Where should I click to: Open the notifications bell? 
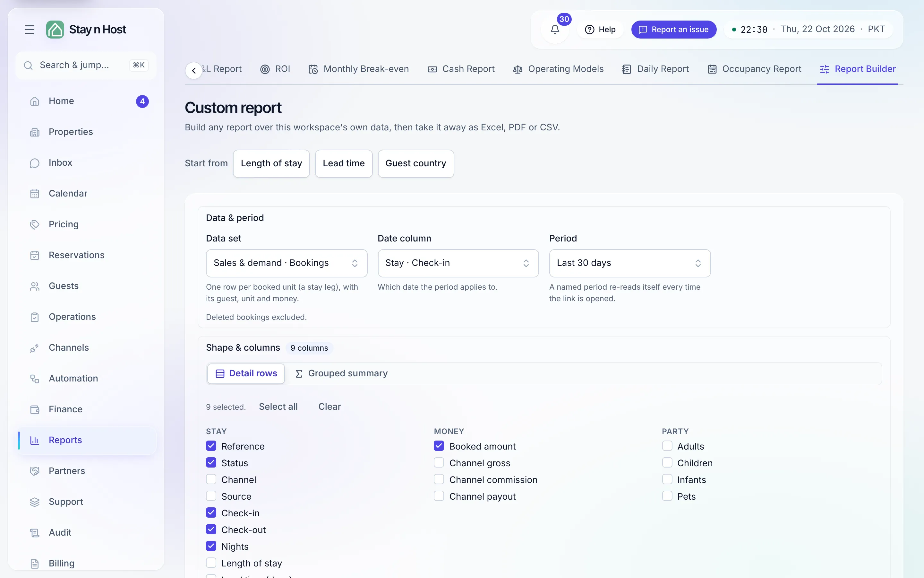pos(555,30)
